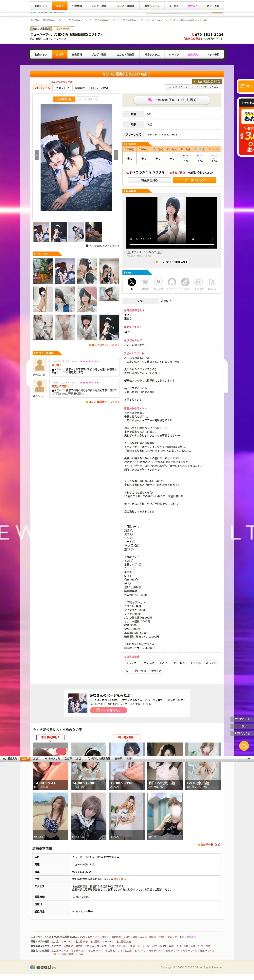Select the モデル系 feature tag
254x980 pixels.
coord(195,663)
